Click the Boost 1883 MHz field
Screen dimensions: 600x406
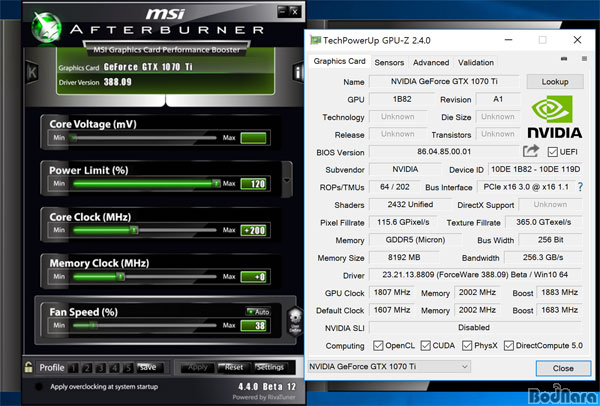559,292
